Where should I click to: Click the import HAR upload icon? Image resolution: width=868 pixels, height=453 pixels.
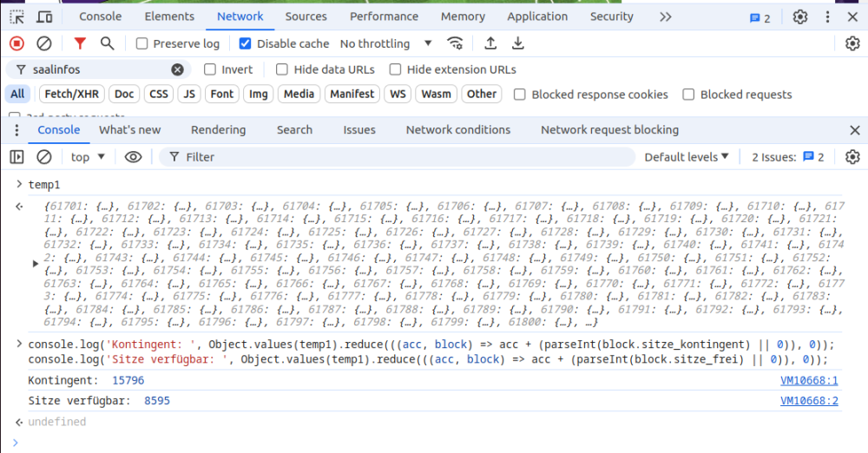point(490,43)
